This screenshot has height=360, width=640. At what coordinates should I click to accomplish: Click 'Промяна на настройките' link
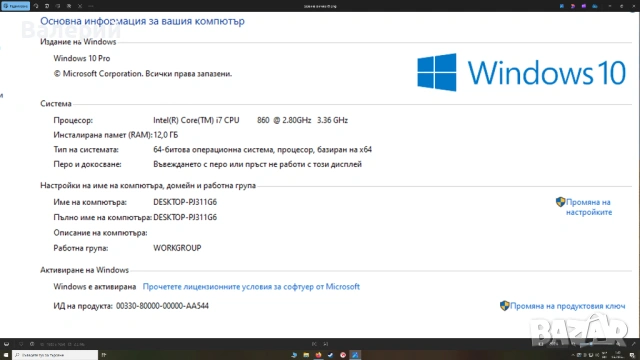[589, 207]
